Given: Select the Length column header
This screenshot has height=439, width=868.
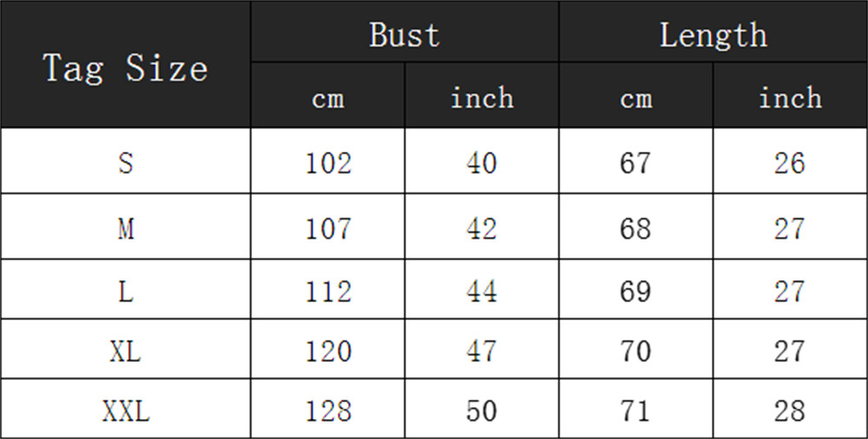Looking at the screenshot, I should (713, 31).
